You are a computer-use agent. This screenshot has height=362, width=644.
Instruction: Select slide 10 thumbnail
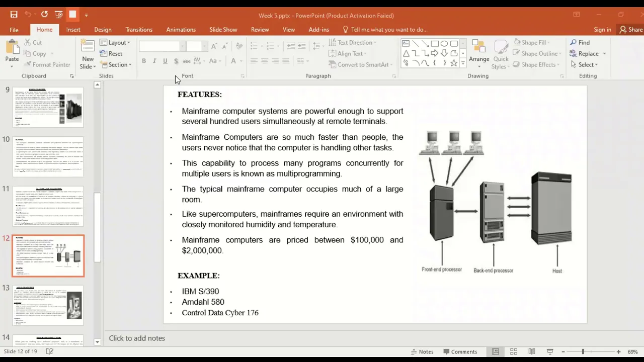(48, 156)
